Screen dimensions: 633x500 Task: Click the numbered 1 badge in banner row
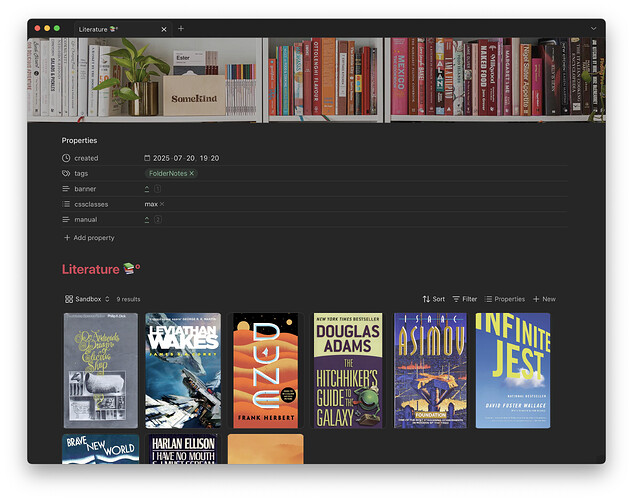coord(157,189)
